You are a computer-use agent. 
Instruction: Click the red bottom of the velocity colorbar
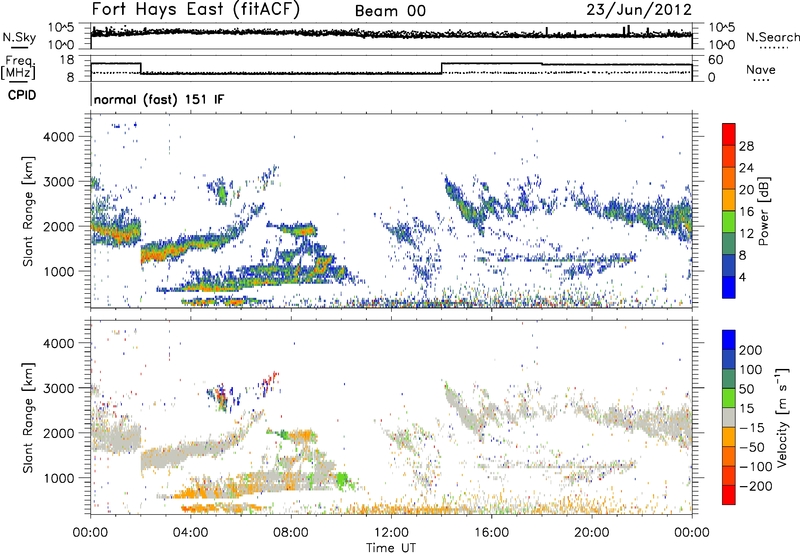pyautogui.click(x=729, y=495)
